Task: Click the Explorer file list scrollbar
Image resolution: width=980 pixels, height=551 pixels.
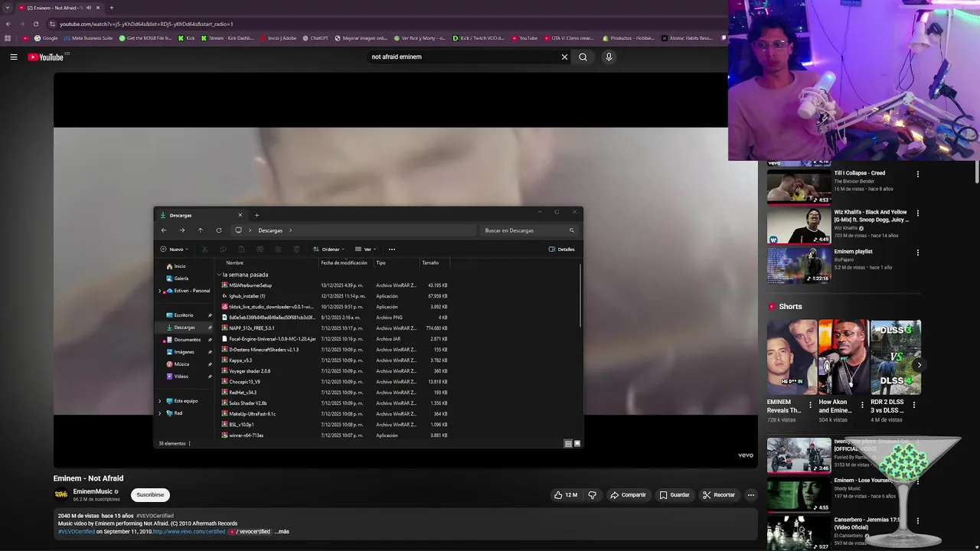Action: tap(580, 295)
